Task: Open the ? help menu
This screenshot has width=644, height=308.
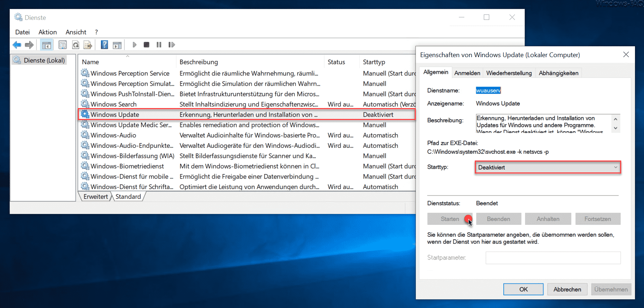Action: (x=96, y=32)
